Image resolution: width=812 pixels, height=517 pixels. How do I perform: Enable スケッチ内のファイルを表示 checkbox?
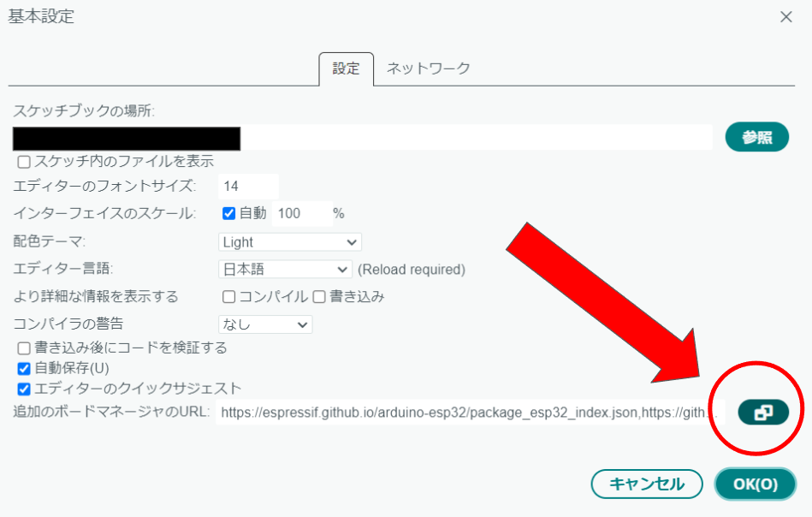24,162
